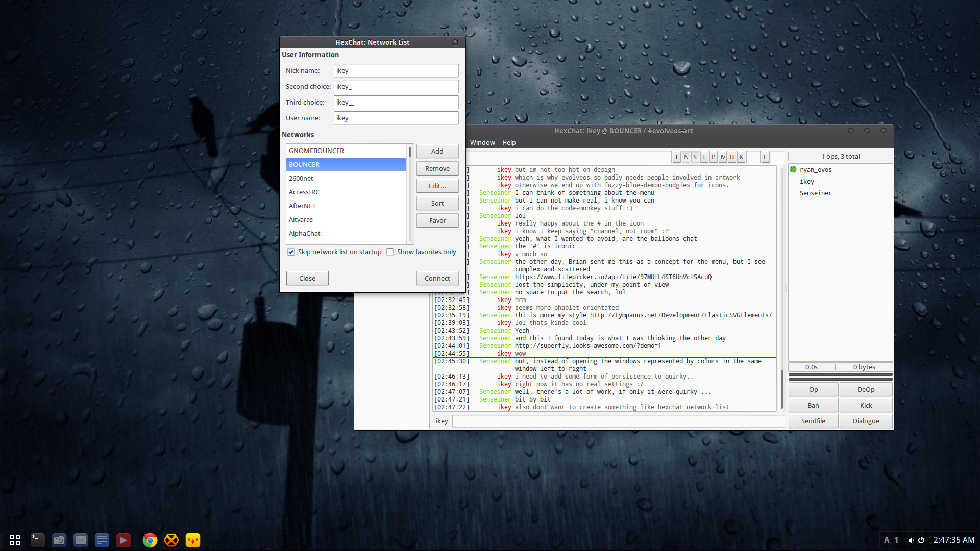Launch Google Chrome from the panel

pos(150,540)
